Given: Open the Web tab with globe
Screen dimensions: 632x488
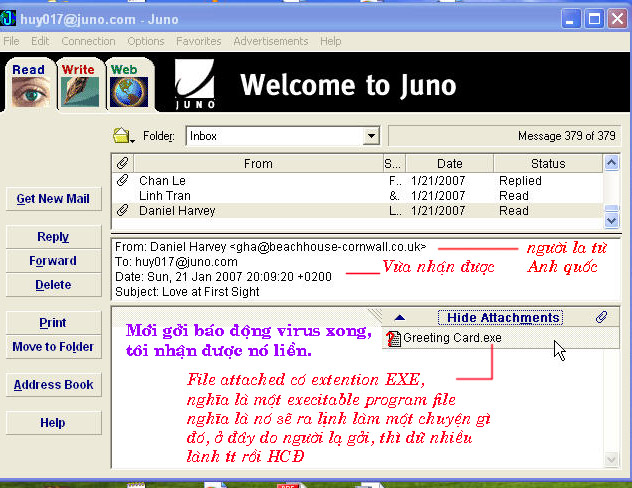Looking at the screenshot, I should (129, 85).
